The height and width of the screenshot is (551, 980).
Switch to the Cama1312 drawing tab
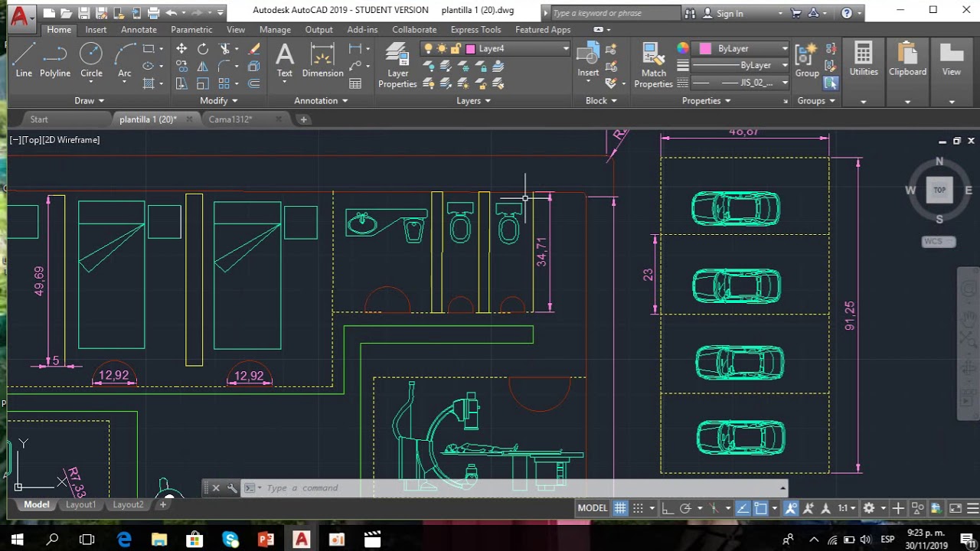230,119
